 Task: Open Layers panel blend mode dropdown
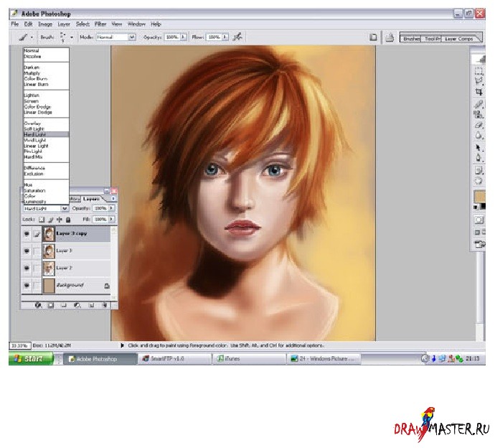[x=65, y=208]
